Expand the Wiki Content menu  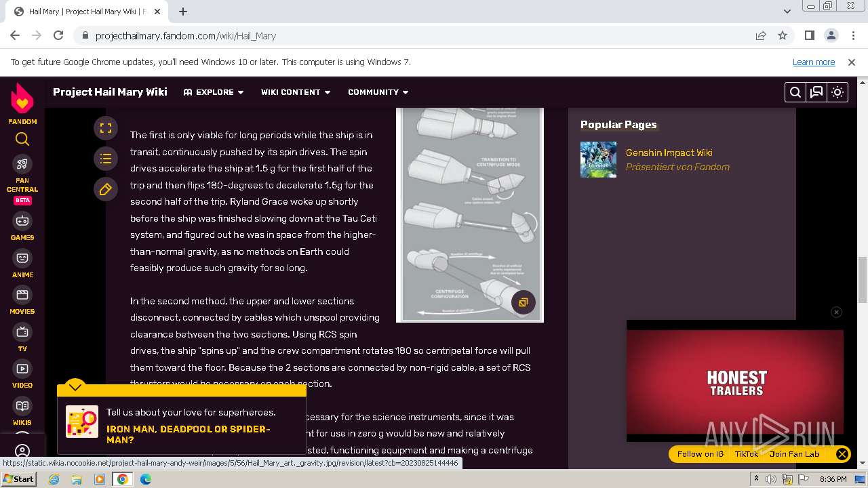coord(296,92)
